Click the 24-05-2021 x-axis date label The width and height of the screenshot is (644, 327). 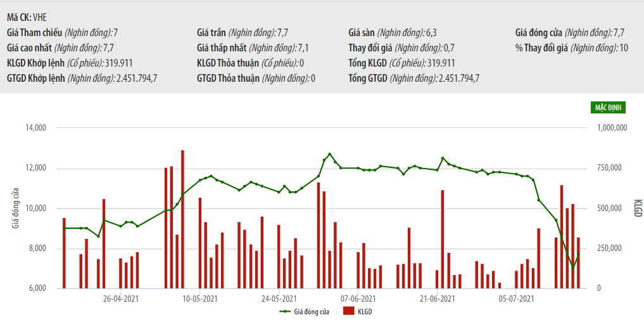coord(279,298)
